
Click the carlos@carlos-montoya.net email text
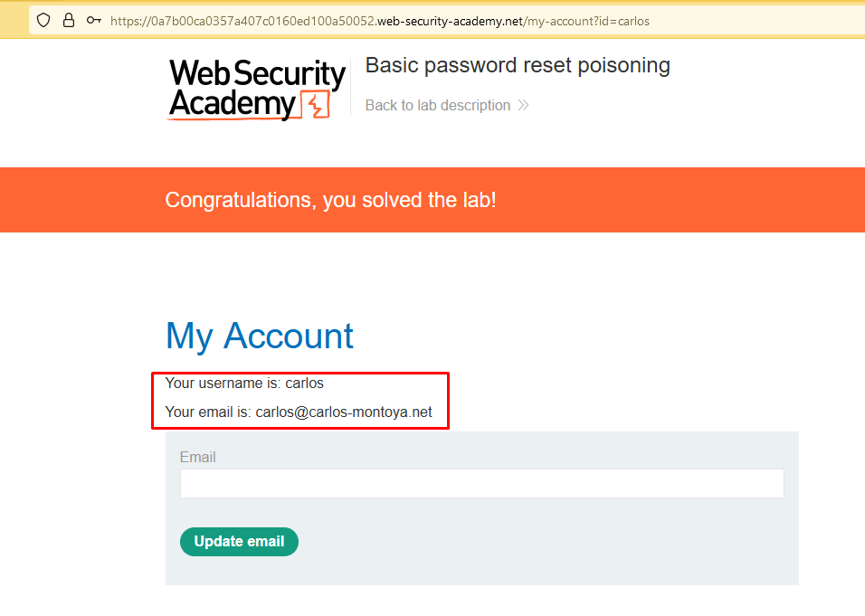coord(344,412)
